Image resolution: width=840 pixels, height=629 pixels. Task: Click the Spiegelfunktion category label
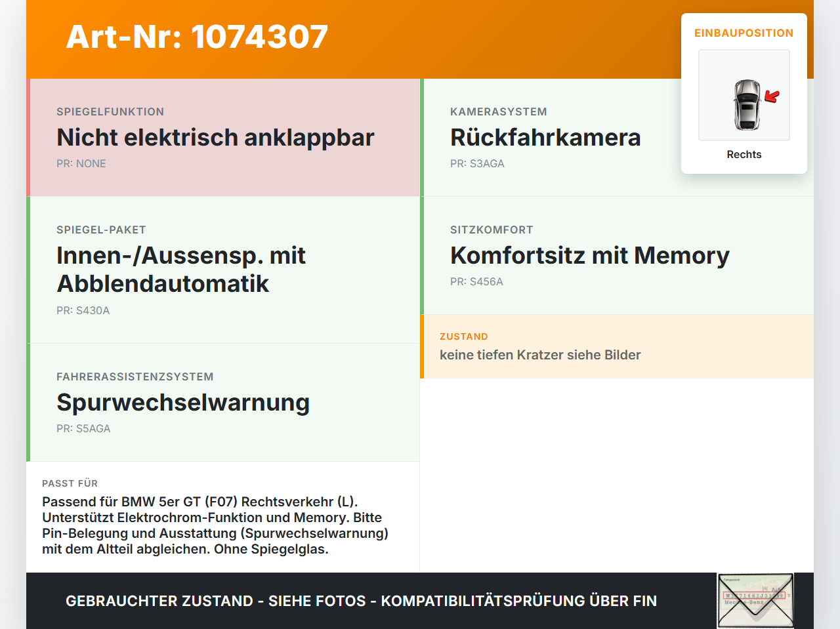click(110, 112)
